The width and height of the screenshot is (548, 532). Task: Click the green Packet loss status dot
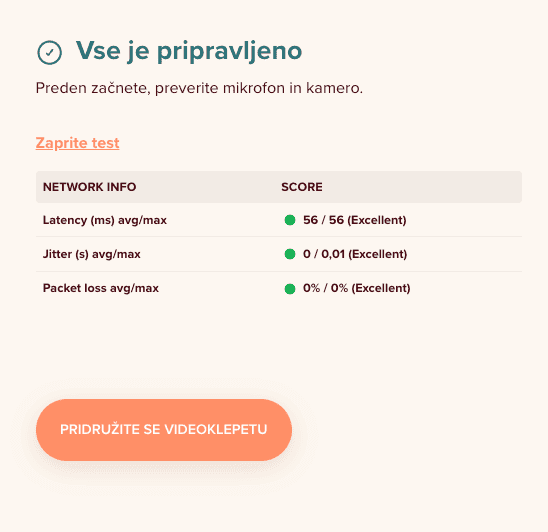point(290,289)
